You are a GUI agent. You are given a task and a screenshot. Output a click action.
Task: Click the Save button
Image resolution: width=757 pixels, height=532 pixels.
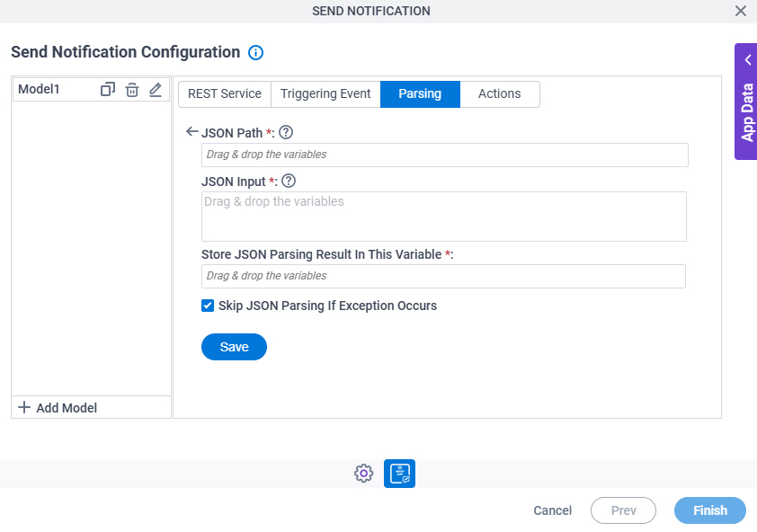point(234,347)
